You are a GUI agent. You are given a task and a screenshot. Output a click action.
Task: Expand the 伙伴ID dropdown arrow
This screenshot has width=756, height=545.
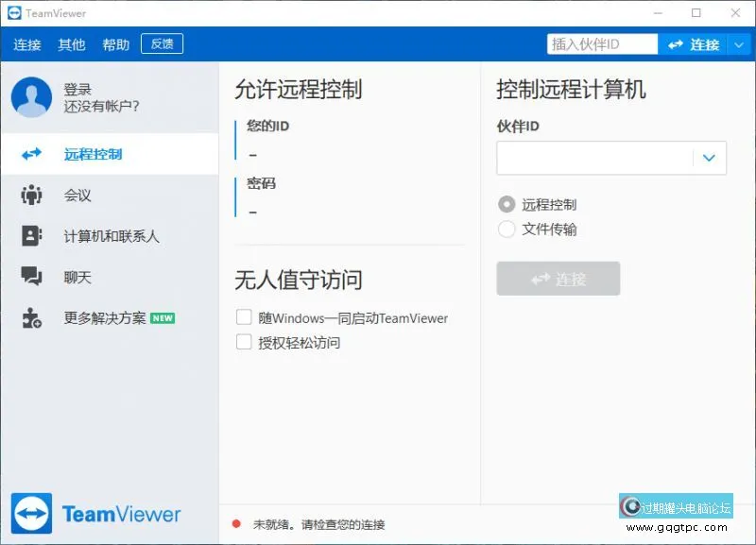709,159
